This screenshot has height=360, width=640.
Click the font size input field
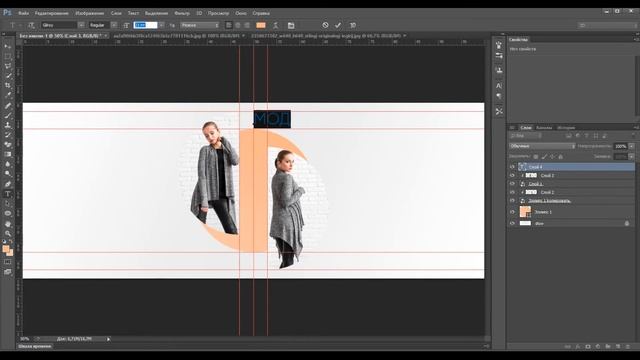(145, 25)
